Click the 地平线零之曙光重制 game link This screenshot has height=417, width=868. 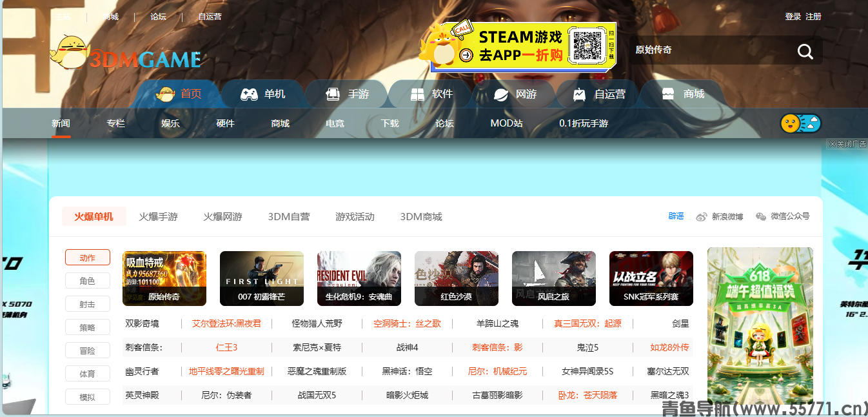pyautogui.click(x=226, y=371)
